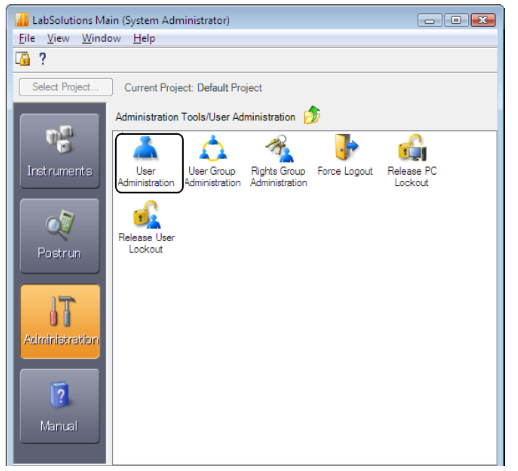Open the Window menu
518x471 pixels.
click(x=101, y=38)
